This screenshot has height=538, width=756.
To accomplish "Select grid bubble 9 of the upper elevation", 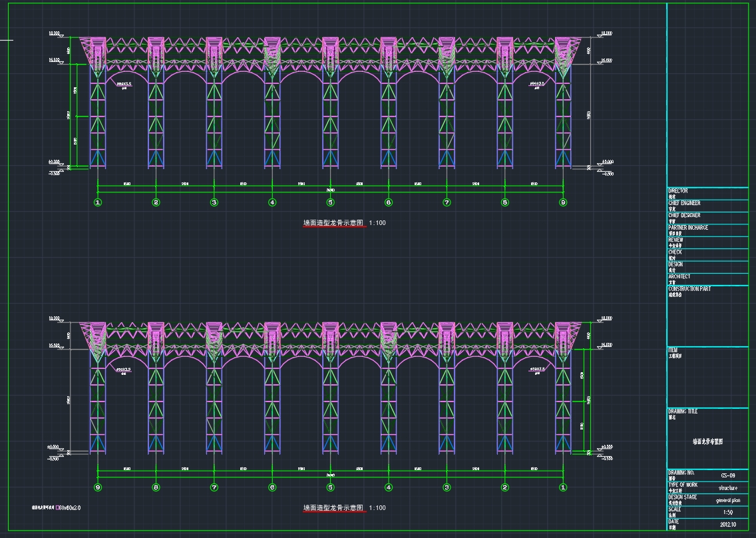I will (x=563, y=202).
